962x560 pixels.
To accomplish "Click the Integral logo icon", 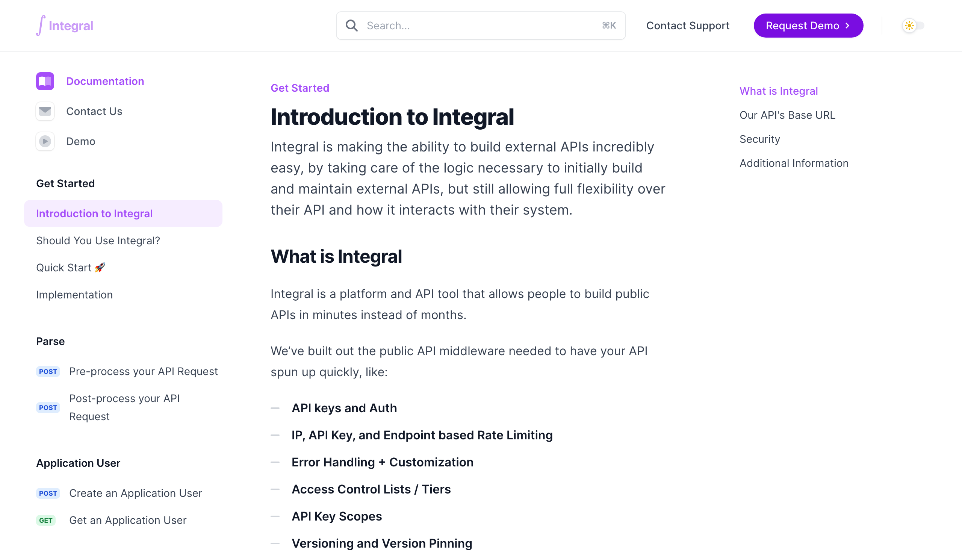I will pos(41,26).
